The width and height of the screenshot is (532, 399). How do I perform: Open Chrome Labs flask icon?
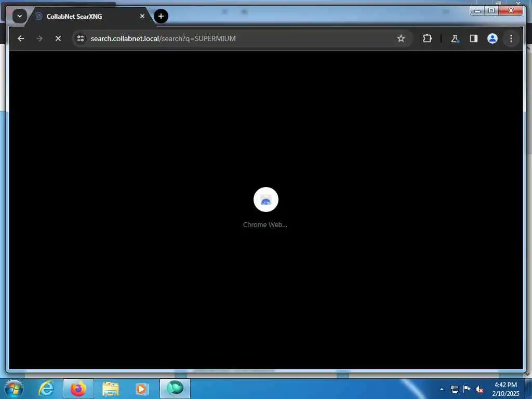455,38
